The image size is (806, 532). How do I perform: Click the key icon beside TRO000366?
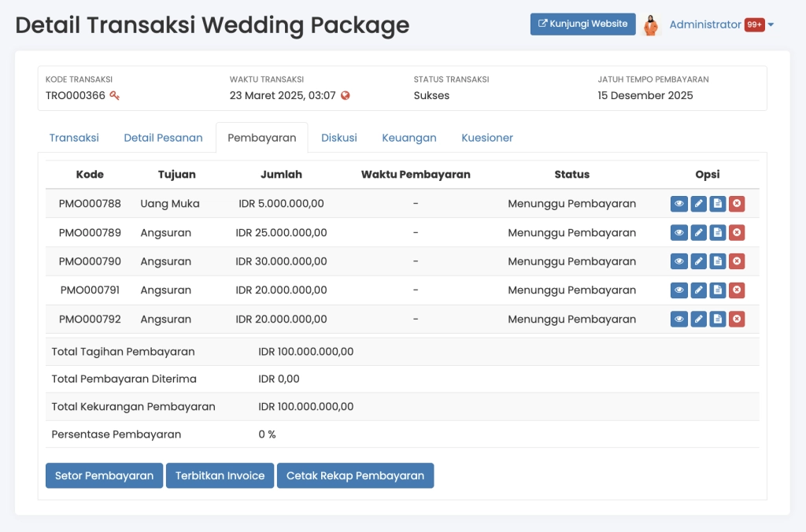pyautogui.click(x=115, y=96)
